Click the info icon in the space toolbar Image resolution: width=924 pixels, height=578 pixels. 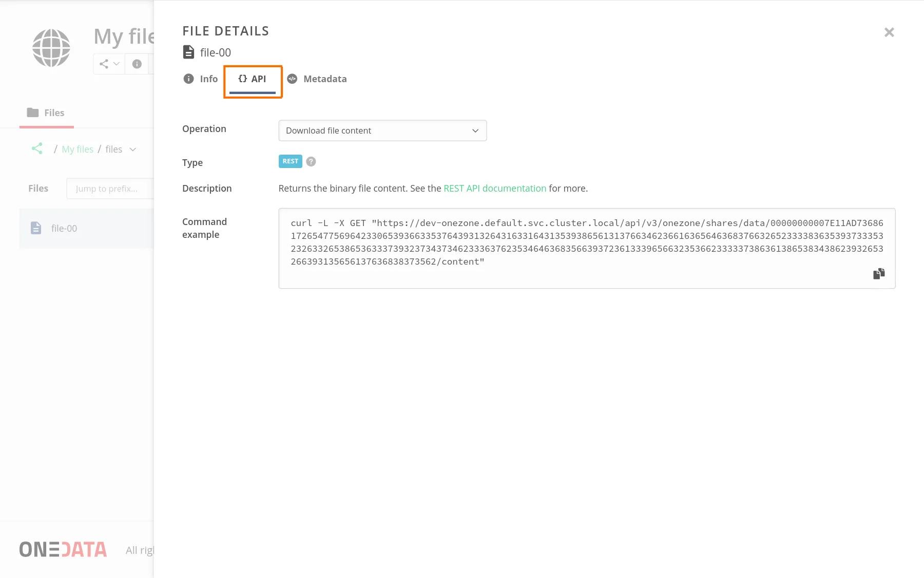[x=137, y=64]
